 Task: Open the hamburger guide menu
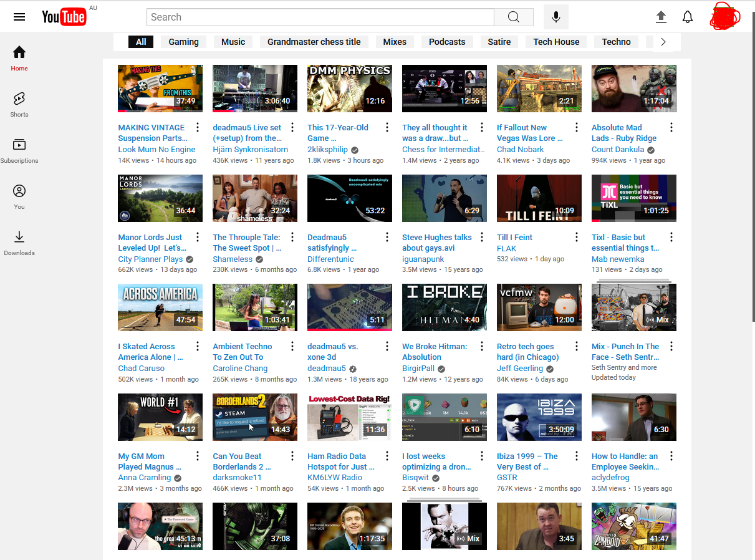tap(19, 17)
